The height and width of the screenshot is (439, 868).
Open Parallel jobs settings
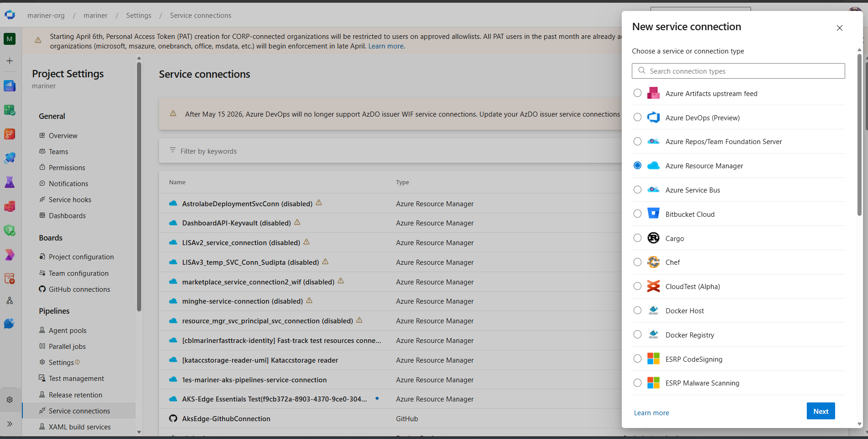click(67, 346)
